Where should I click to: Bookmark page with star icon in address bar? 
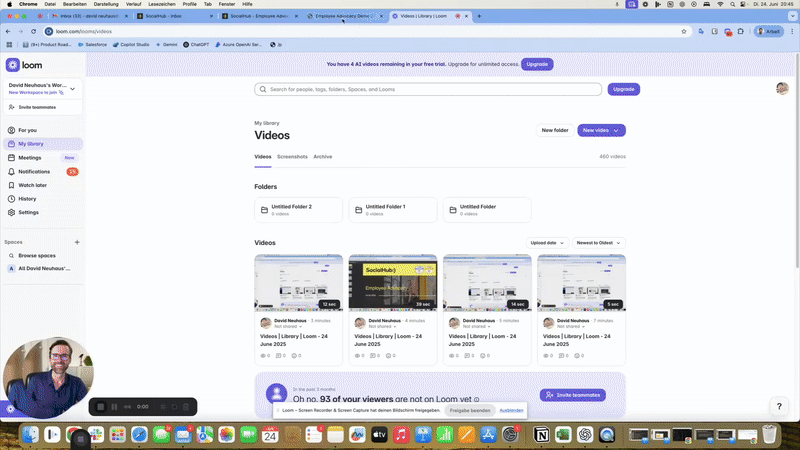(684, 31)
